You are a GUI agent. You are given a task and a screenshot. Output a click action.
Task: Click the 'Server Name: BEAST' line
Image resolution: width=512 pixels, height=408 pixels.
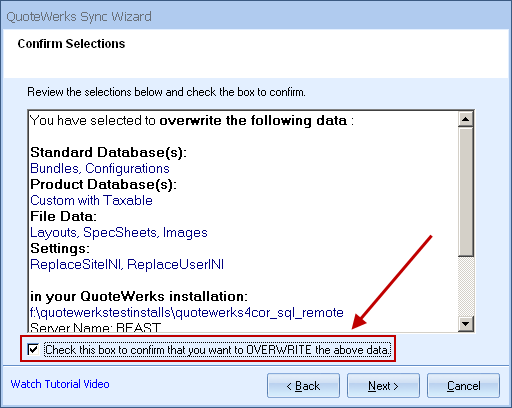tap(95, 327)
